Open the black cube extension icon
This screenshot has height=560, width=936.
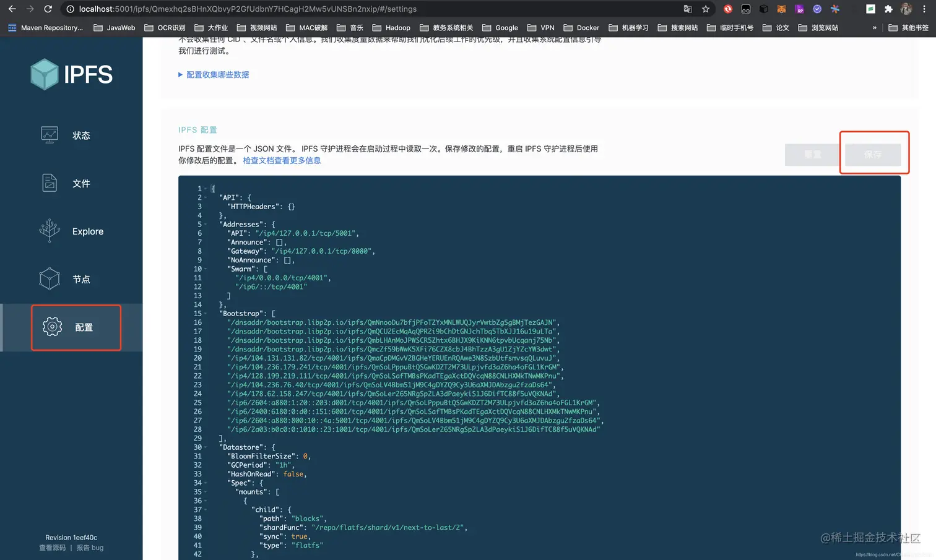pyautogui.click(x=763, y=9)
